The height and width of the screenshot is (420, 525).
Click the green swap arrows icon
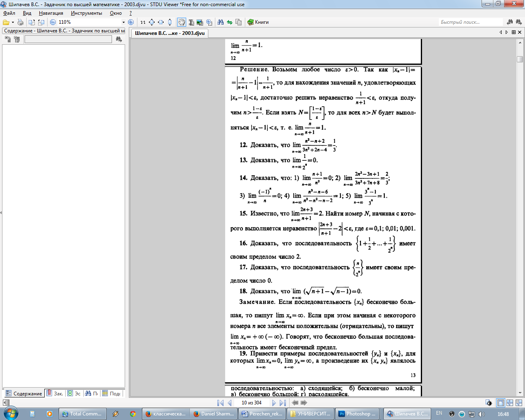click(230, 22)
